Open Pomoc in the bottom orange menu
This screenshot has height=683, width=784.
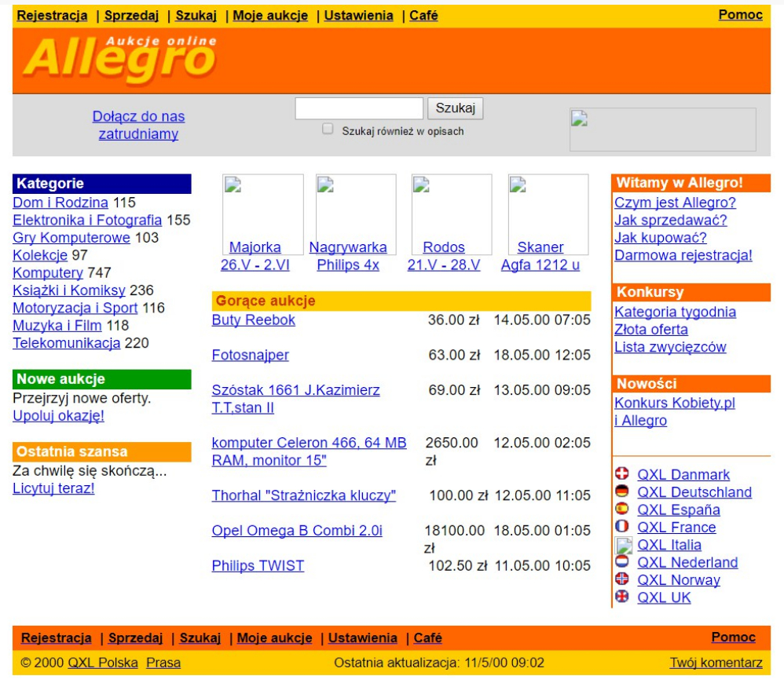pos(734,637)
